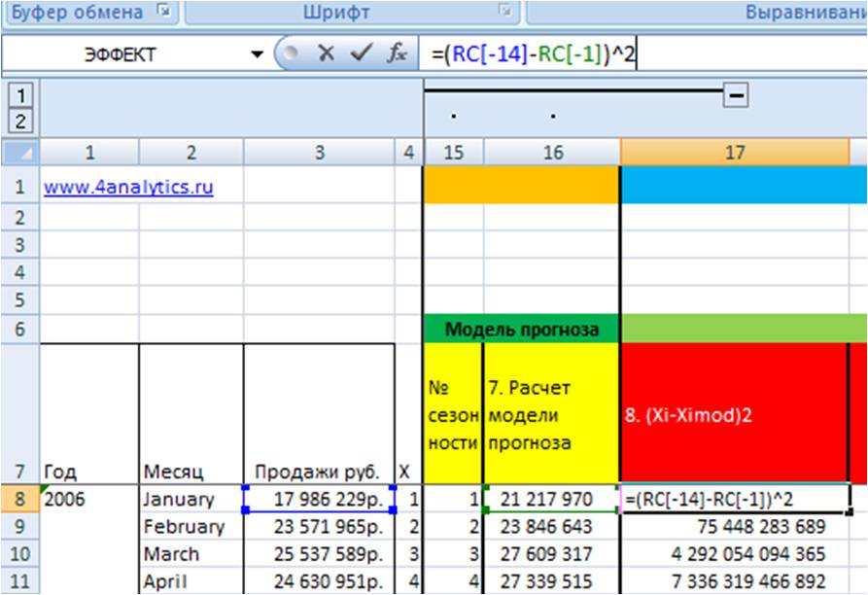Cancel formula entry with the X icon
Screen dimensions: 868x595
[326, 53]
